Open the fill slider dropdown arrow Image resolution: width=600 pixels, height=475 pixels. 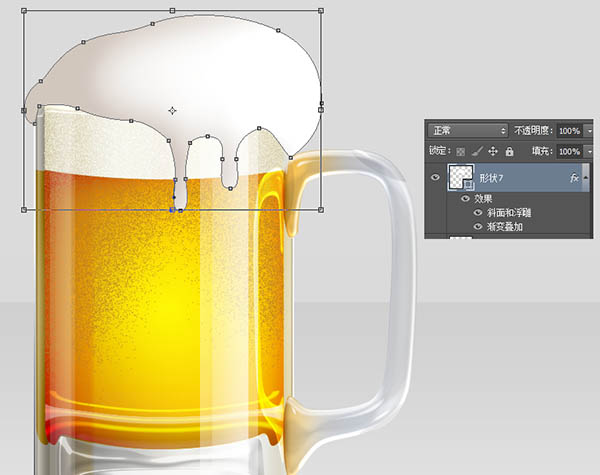[589, 152]
